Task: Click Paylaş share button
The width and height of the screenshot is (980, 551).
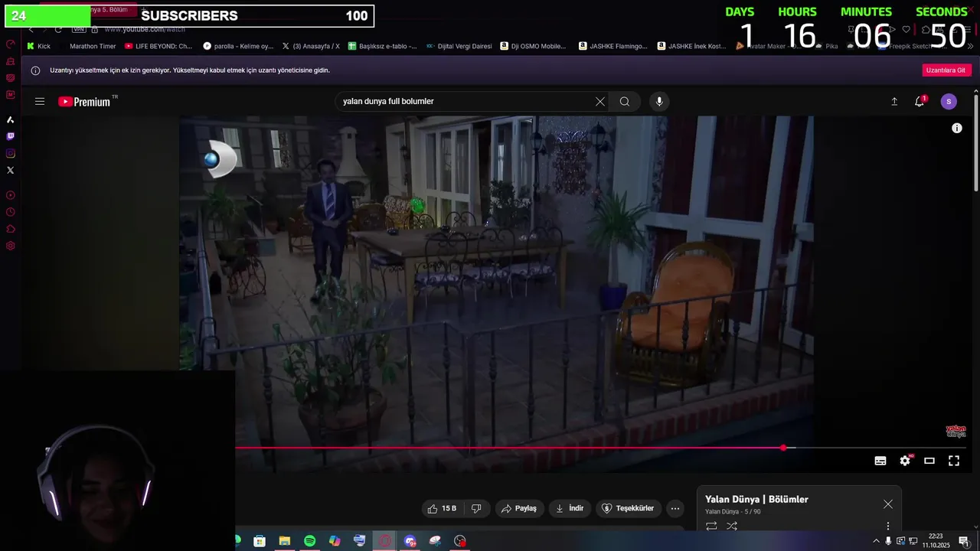Action: (x=519, y=508)
